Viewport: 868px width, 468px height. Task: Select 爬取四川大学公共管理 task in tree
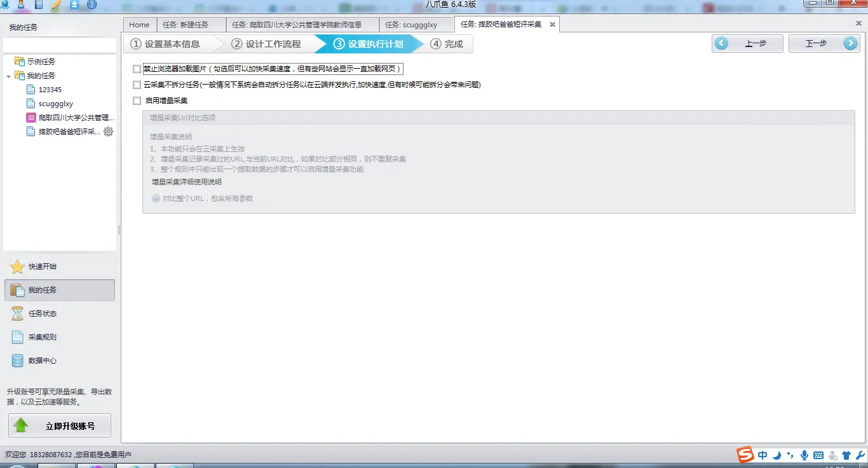coord(76,118)
